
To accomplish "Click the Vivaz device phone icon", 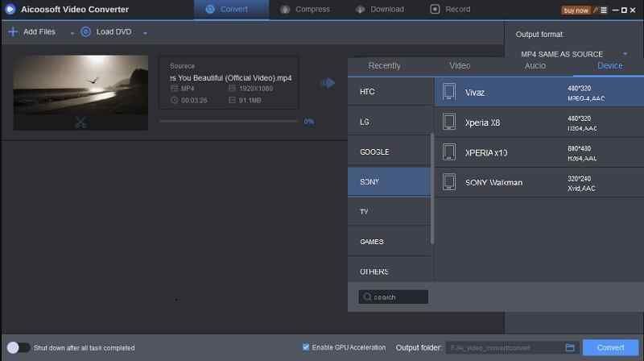I will [x=449, y=92].
